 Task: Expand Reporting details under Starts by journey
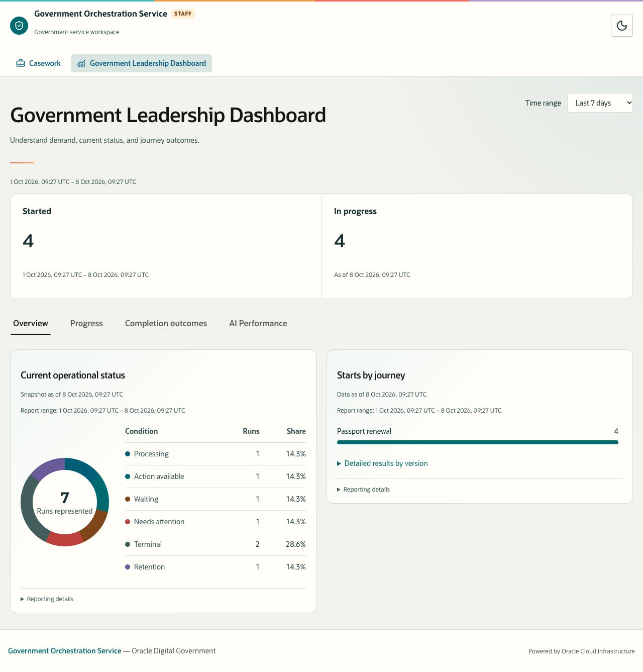[x=363, y=490]
